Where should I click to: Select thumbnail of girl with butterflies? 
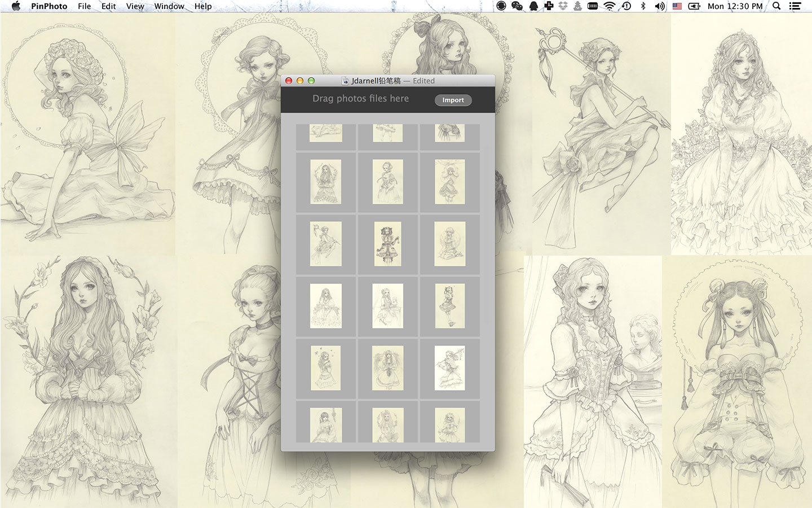326,368
